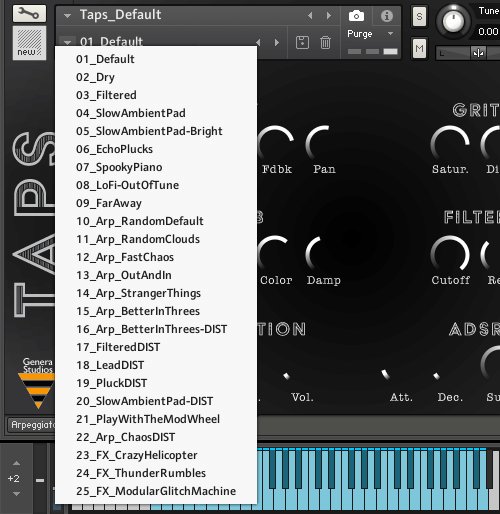The width and height of the screenshot is (500, 514).
Task: Pick 23_FX_CrazyHelicopter snapshot
Action: click(156, 455)
